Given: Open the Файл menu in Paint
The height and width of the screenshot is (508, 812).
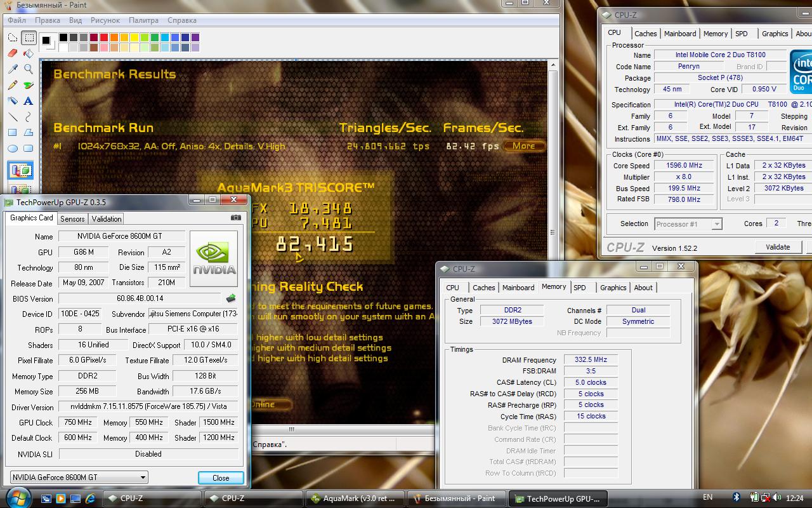Looking at the screenshot, I should (17, 20).
